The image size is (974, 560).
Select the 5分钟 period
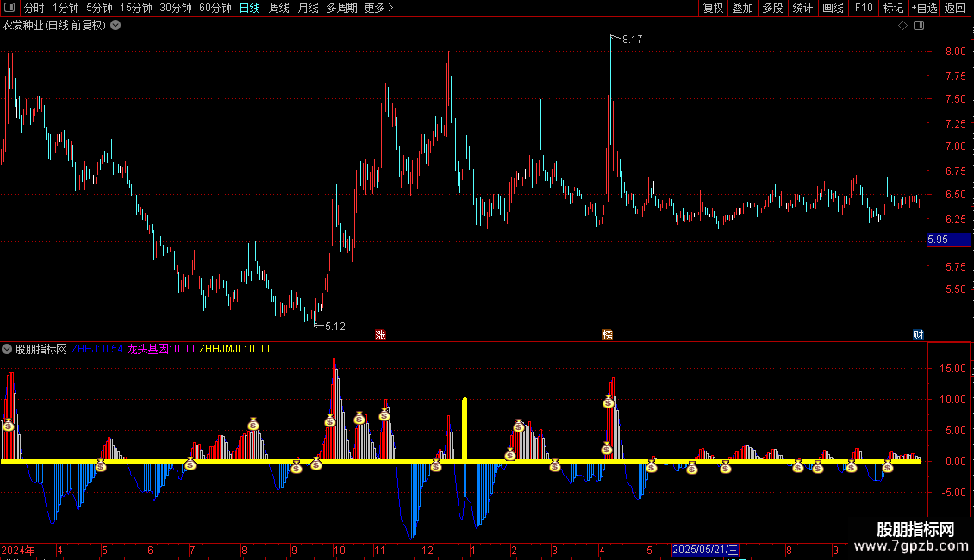click(99, 8)
